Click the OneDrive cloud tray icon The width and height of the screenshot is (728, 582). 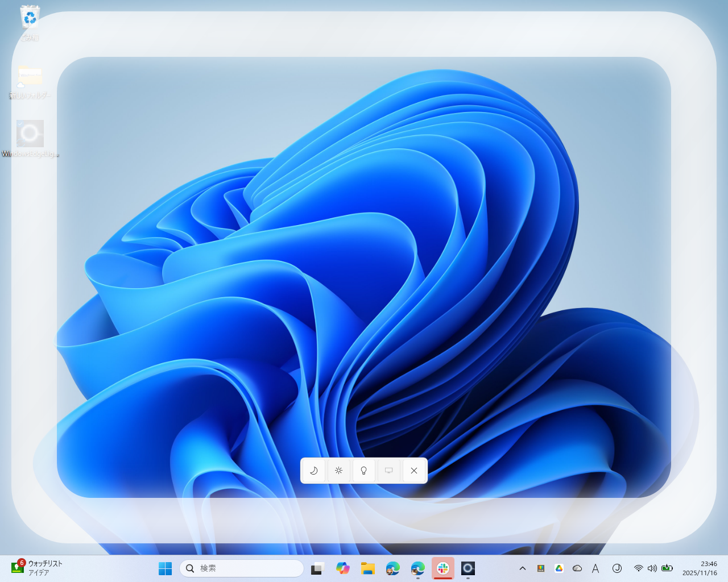pyautogui.click(x=577, y=568)
